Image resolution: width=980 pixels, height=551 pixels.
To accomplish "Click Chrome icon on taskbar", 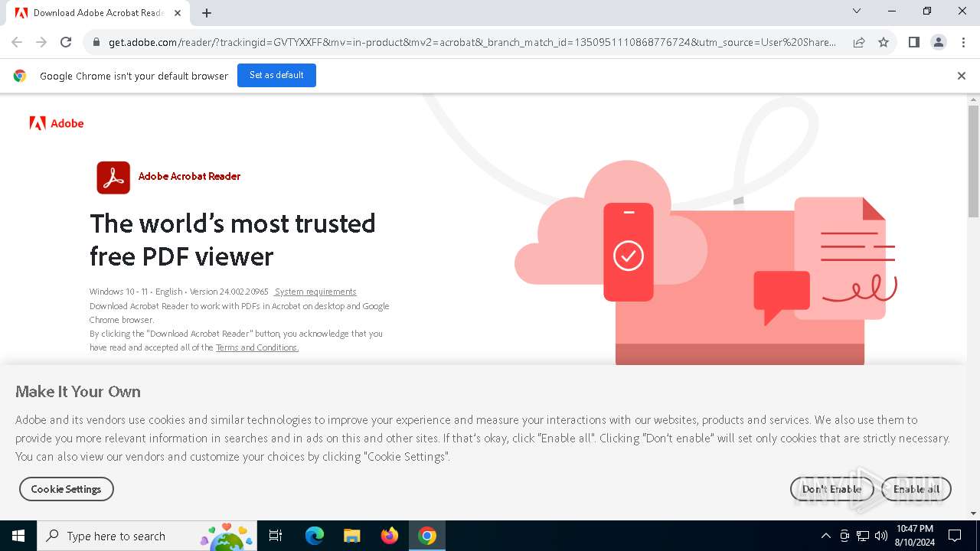I will pos(427,536).
